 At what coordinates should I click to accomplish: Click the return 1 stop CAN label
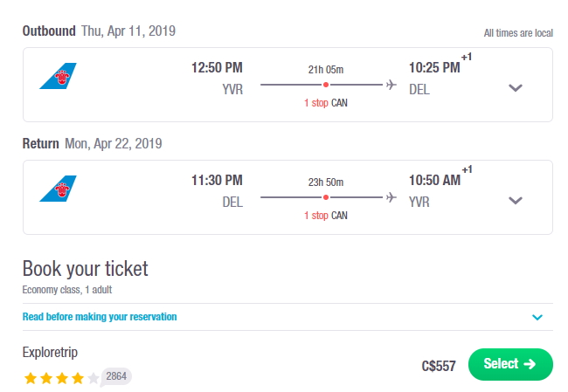click(326, 216)
